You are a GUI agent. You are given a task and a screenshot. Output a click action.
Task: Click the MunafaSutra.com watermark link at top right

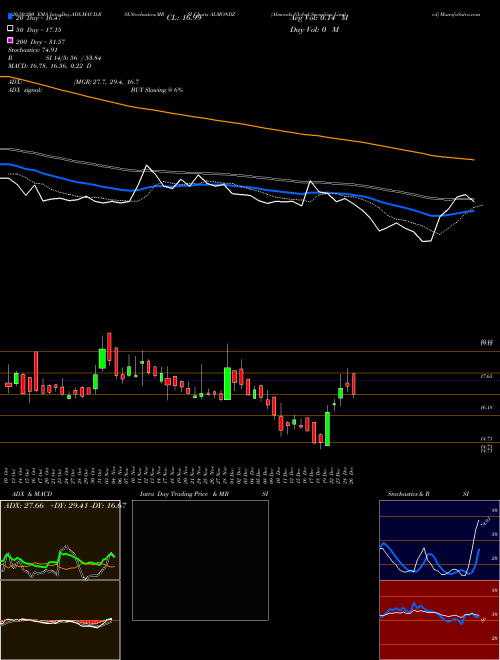[x=456, y=14]
